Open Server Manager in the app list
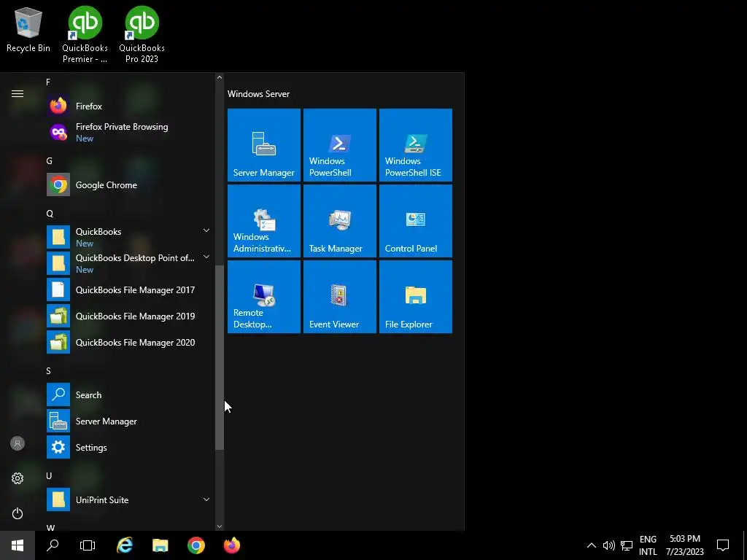Viewport: 747px width, 560px height. tap(128, 421)
